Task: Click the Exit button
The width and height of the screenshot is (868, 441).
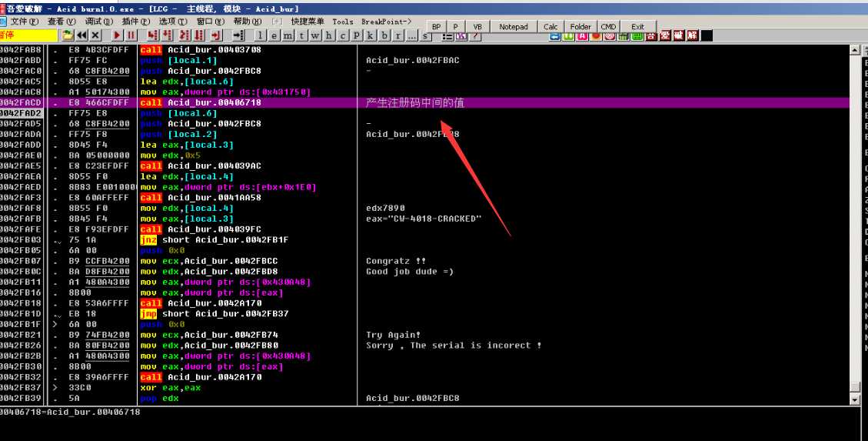Action: (637, 27)
